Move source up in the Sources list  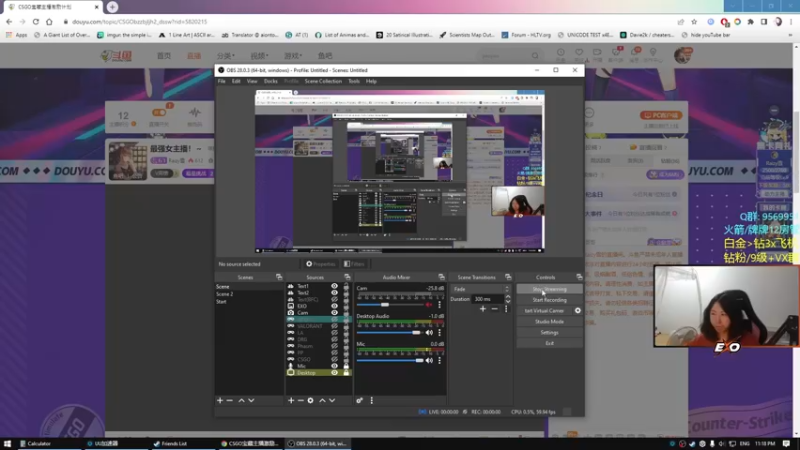(322, 401)
